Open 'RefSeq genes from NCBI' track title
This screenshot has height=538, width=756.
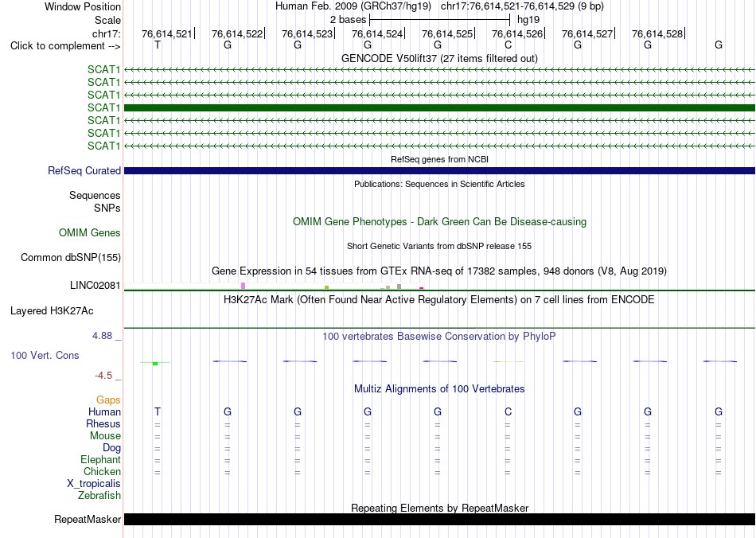pyautogui.click(x=439, y=159)
